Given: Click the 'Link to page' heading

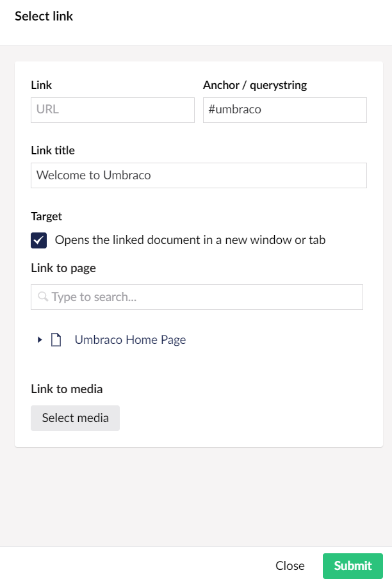Looking at the screenshot, I should [x=63, y=268].
